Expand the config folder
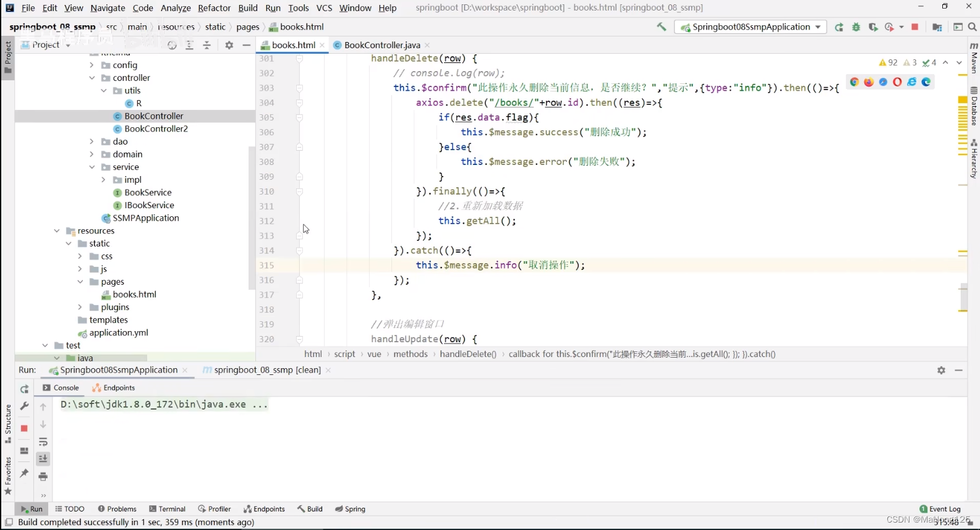 [x=92, y=65]
